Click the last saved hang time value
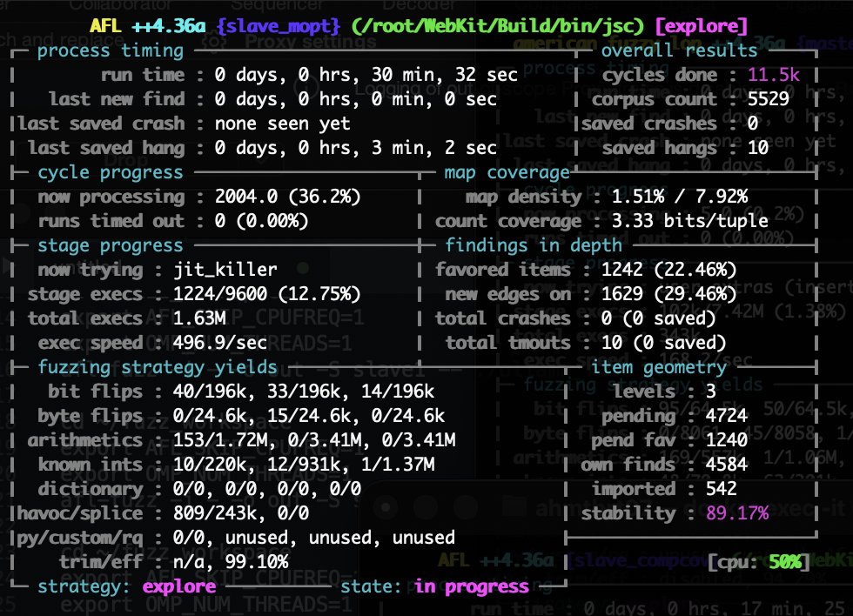This screenshot has width=853, height=616. click(355, 148)
